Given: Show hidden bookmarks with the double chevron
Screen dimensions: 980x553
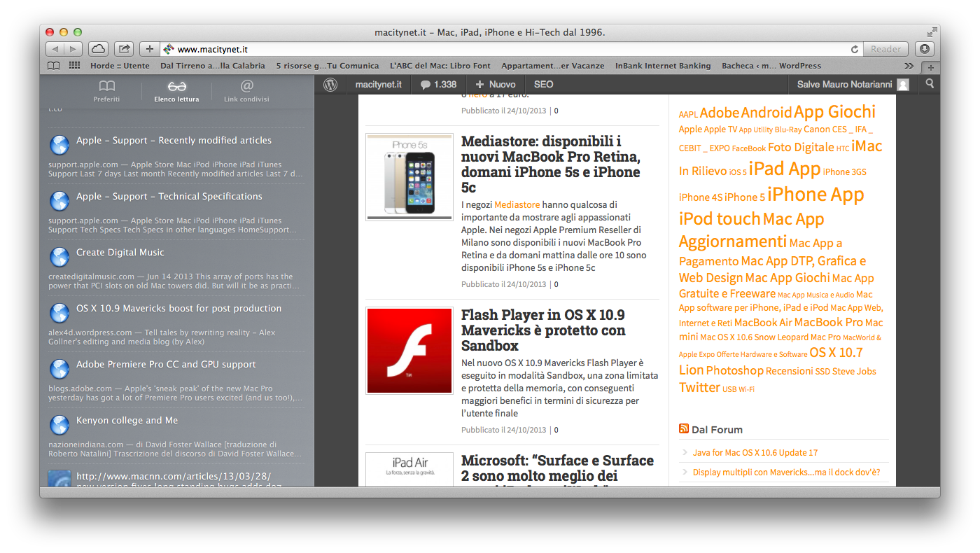Looking at the screenshot, I should tap(909, 66).
